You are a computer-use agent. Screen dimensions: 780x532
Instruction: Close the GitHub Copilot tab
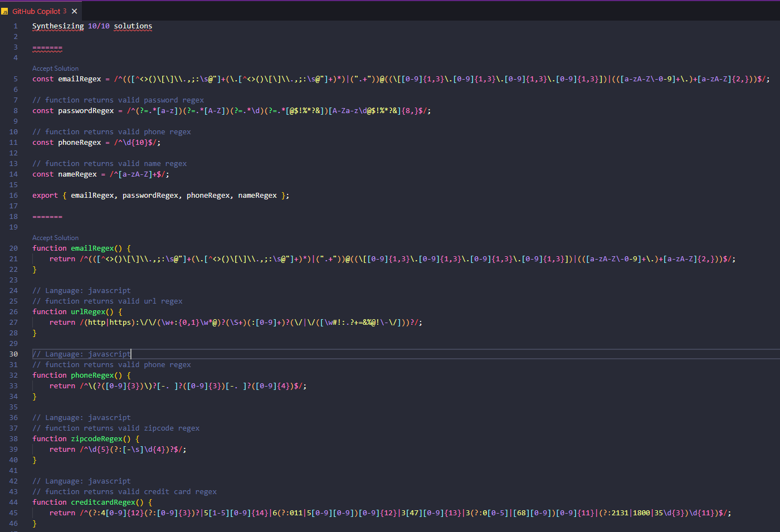[x=74, y=11]
